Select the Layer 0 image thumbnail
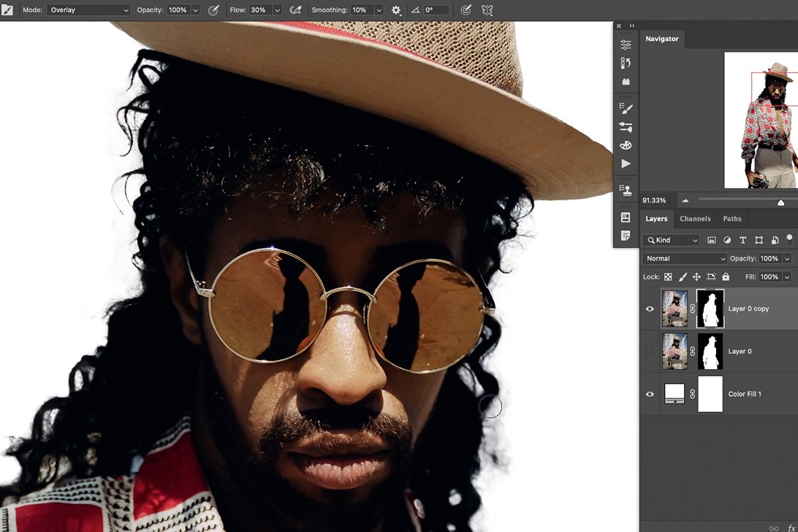This screenshot has height=532, width=798. point(675,351)
